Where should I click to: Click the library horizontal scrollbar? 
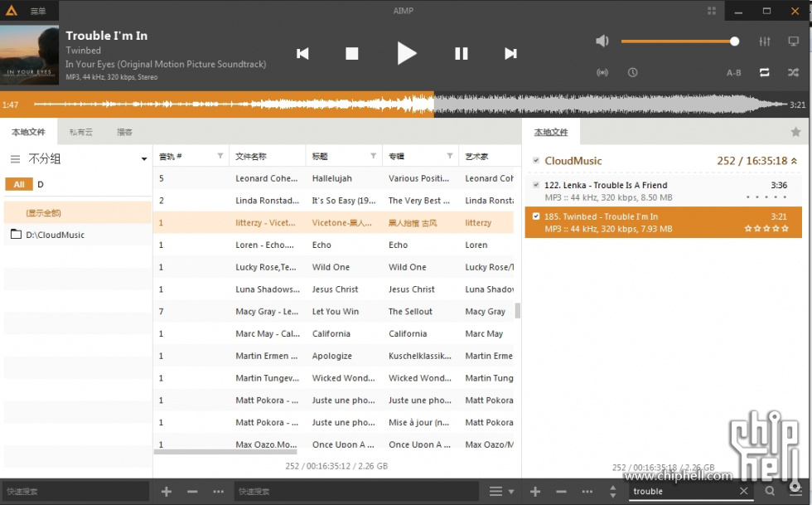click(x=225, y=452)
